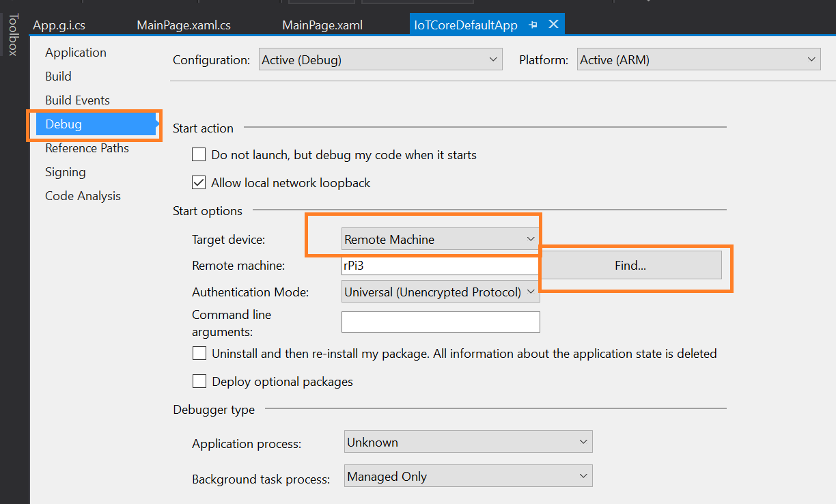Open Background task process dropdown
The width and height of the screenshot is (836, 504).
coord(468,476)
